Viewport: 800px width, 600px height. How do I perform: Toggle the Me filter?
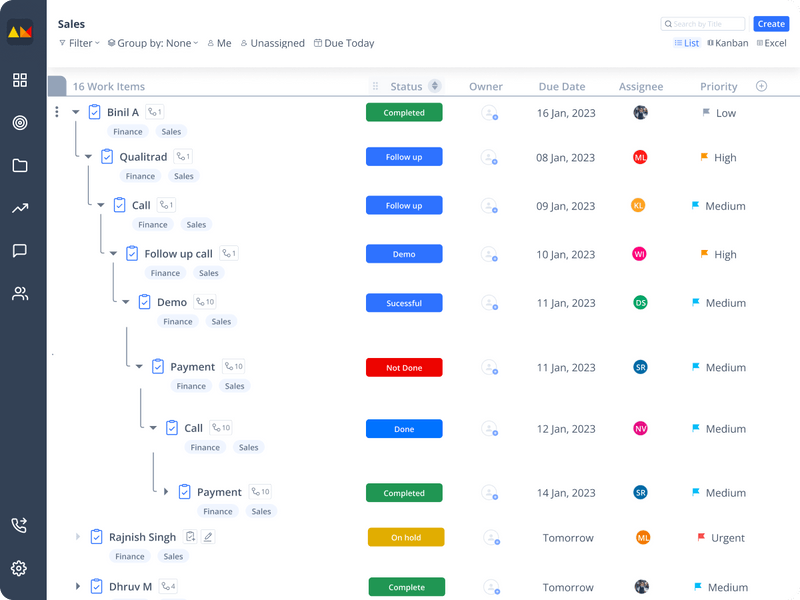pyautogui.click(x=219, y=43)
